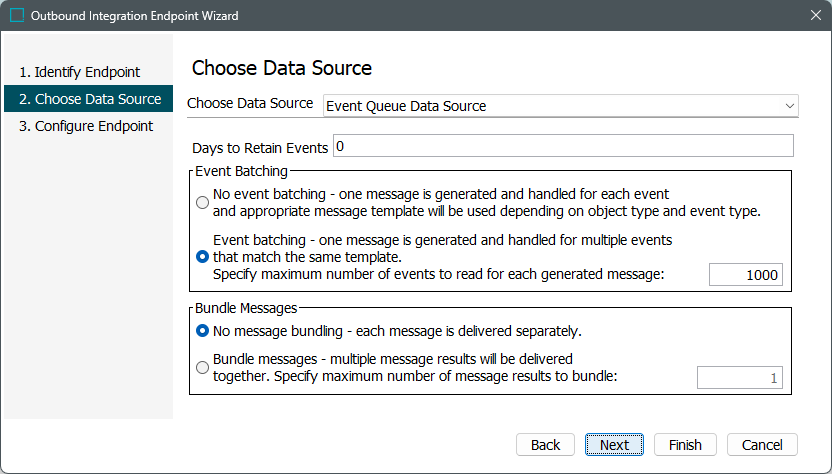Click the Days to Retain Events field
Viewport: 832px width, 474px height.
pos(563,147)
